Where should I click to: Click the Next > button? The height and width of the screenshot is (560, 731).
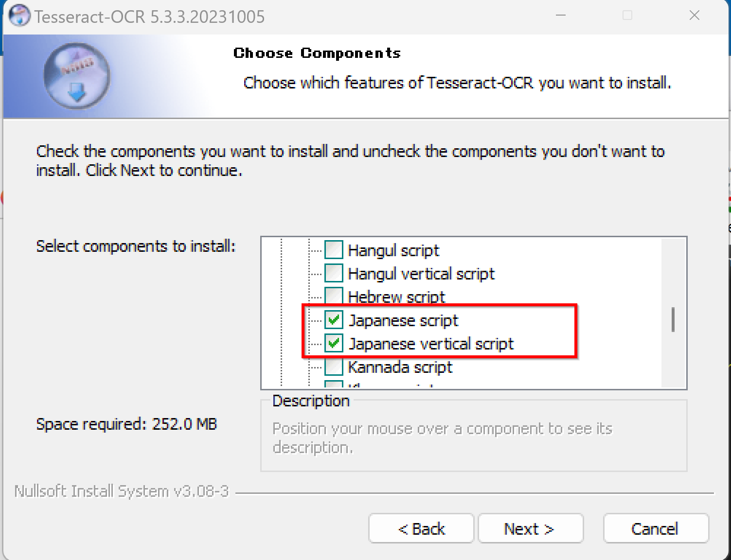coord(531,528)
